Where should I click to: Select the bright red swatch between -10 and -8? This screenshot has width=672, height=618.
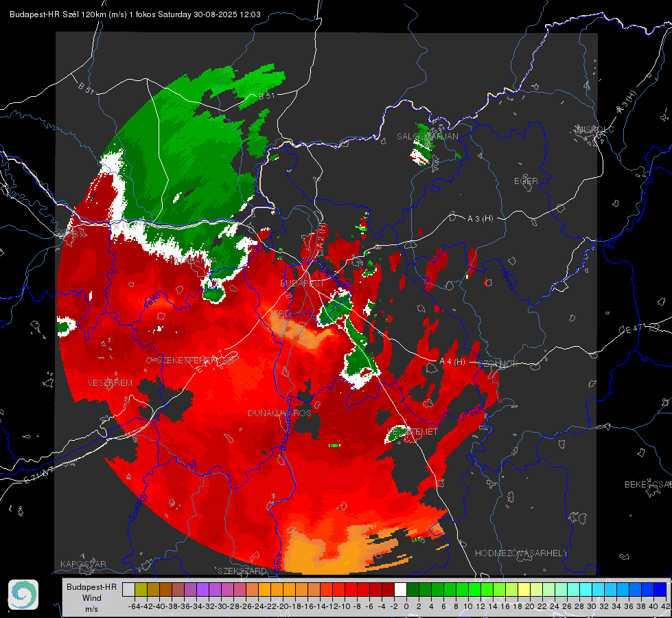pyautogui.click(x=351, y=589)
